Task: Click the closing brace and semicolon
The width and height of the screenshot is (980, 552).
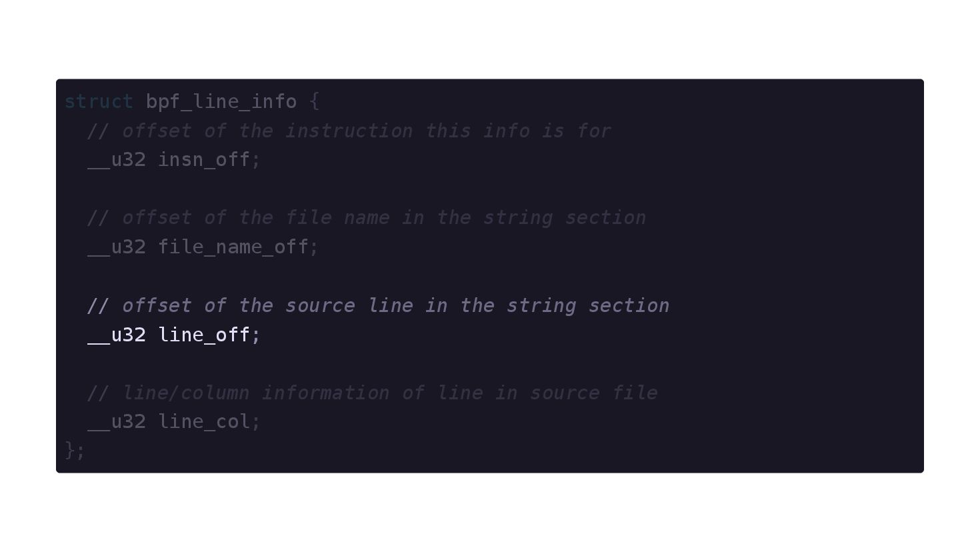Action: (75, 451)
